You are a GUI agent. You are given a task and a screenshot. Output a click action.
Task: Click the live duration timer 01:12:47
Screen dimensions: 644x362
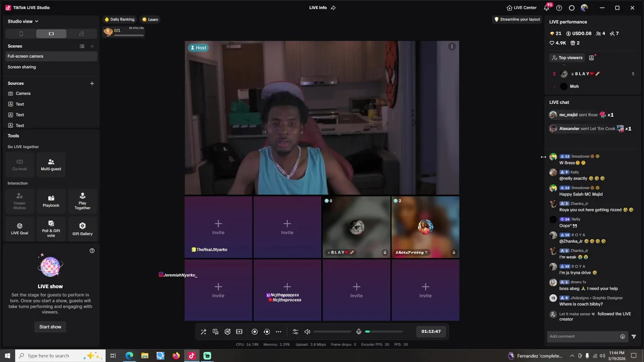tap(431, 331)
